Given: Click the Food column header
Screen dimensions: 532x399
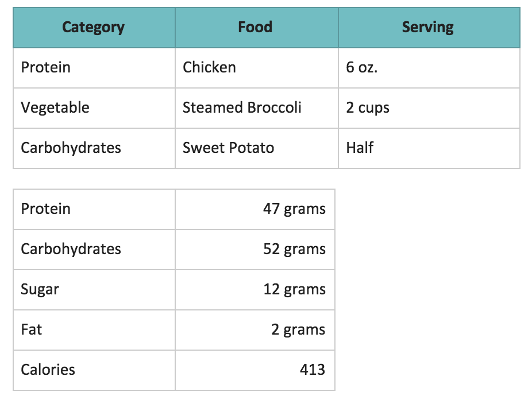Looking at the screenshot, I should pos(255,27).
